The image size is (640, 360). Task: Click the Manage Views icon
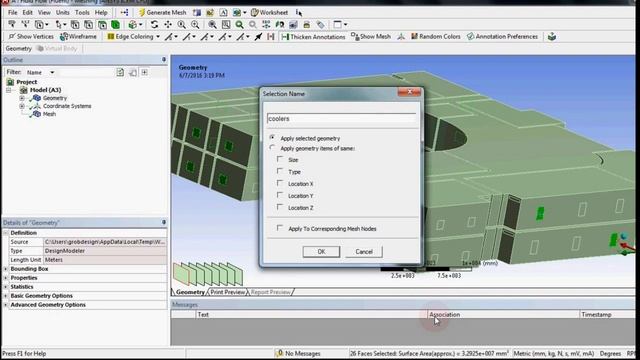pyautogui.click(x=293, y=25)
